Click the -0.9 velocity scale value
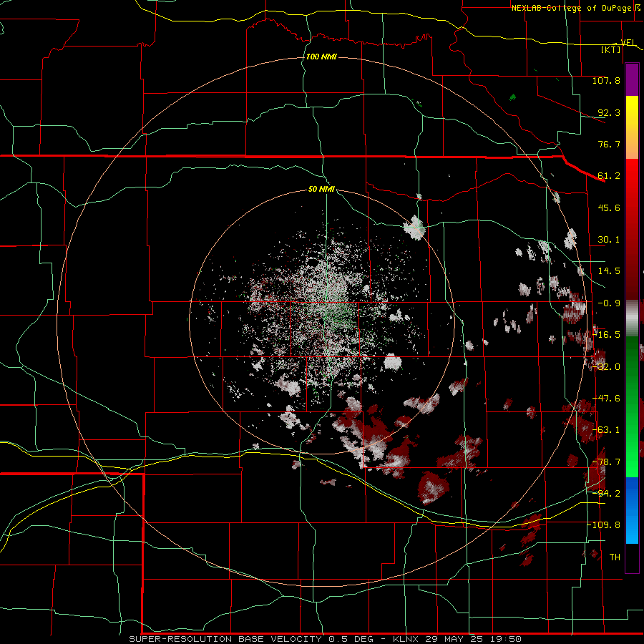Viewport: 644px width, 644px height. (609, 303)
